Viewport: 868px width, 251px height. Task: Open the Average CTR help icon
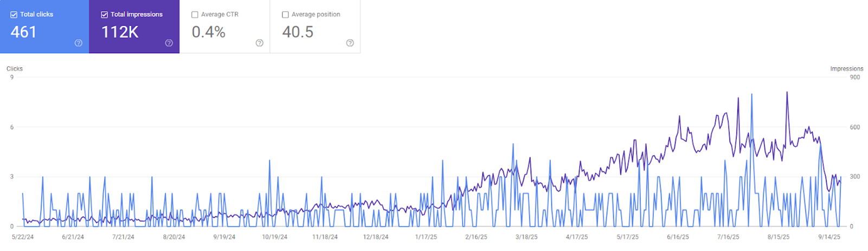tap(260, 43)
